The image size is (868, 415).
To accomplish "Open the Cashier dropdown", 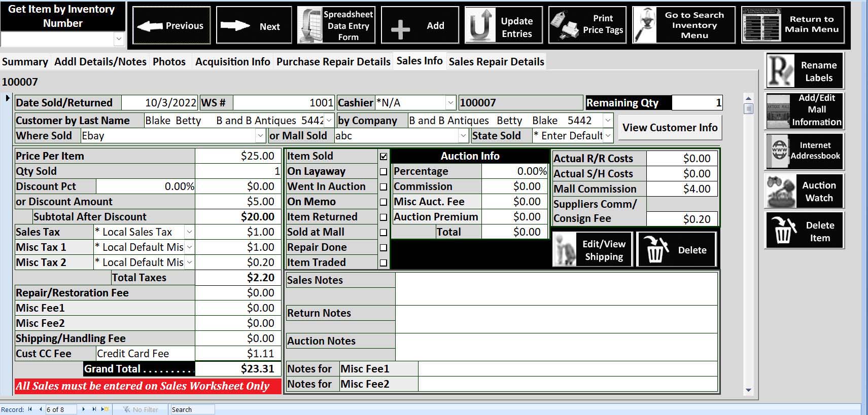I will coord(450,103).
